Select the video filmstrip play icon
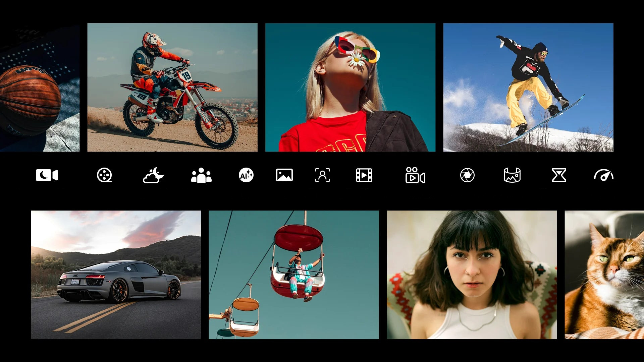The image size is (644, 362). pyautogui.click(x=364, y=175)
